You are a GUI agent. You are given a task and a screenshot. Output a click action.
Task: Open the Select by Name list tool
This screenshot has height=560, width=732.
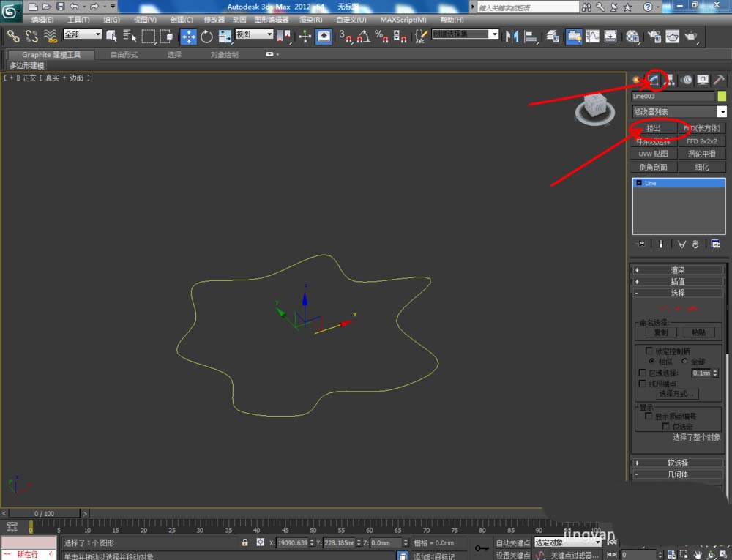click(x=130, y=37)
